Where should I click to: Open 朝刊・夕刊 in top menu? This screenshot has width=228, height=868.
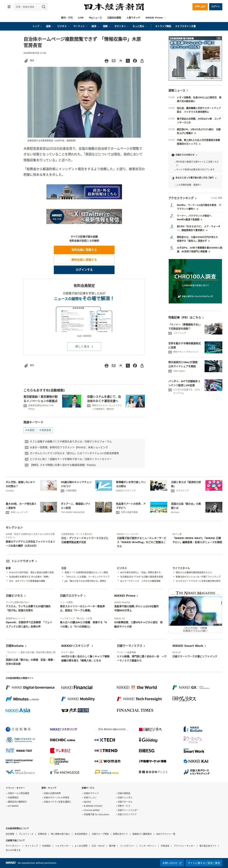(x=67, y=18)
